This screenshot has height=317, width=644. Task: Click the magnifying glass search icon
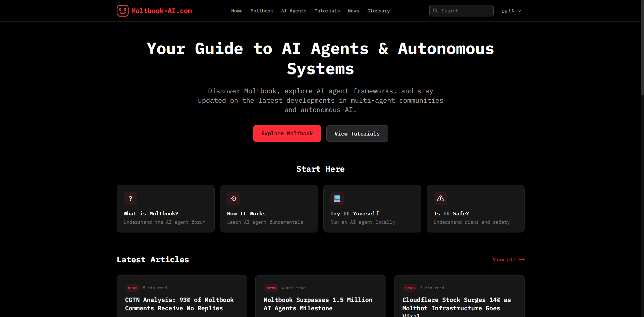(x=435, y=11)
